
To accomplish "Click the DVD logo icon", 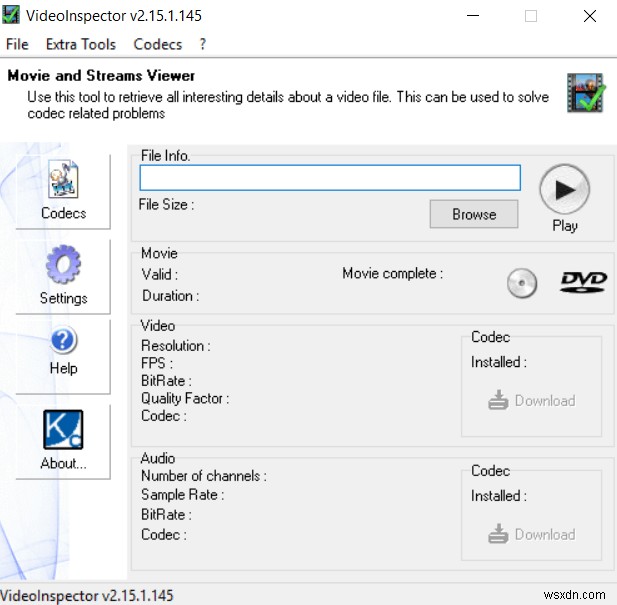I will pyautogui.click(x=584, y=282).
